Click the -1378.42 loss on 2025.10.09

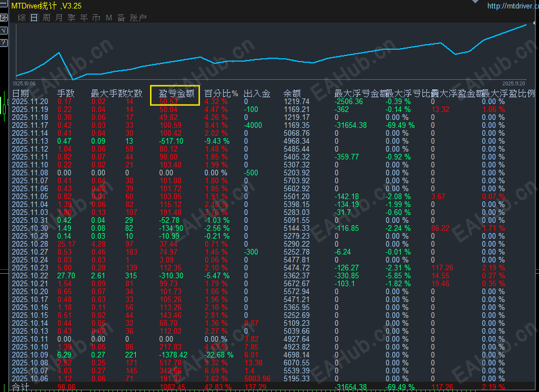[173, 355]
